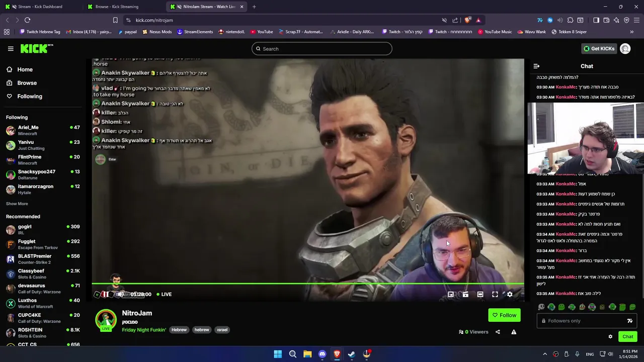The width and height of the screenshot is (644, 362).
Task: Pause the stream playback
Action: click(x=105, y=294)
